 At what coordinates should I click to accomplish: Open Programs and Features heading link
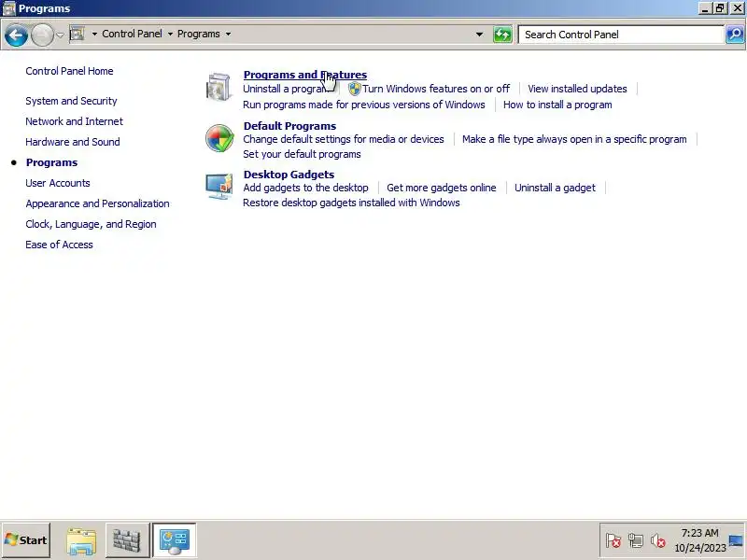[x=305, y=75]
